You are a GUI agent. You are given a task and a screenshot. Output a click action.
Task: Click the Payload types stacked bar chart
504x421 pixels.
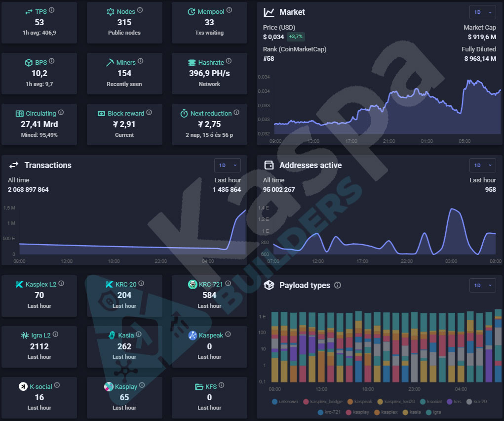387,346
